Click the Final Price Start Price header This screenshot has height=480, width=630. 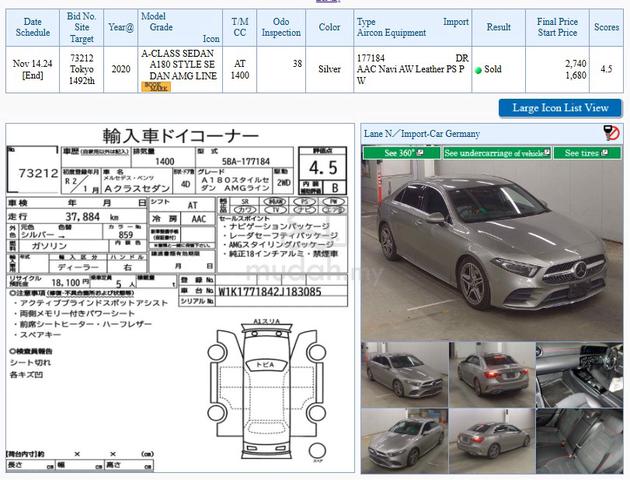[557, 27]
